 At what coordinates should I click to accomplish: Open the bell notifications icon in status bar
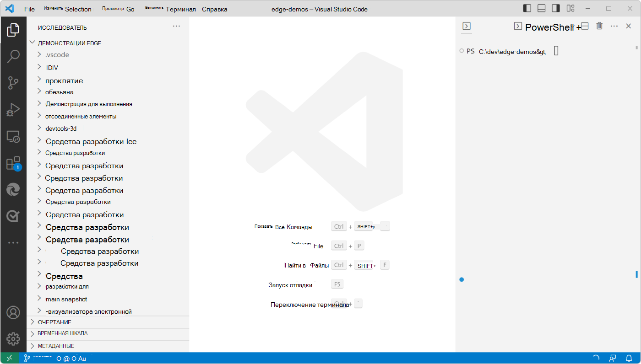[x=628, y=359]
